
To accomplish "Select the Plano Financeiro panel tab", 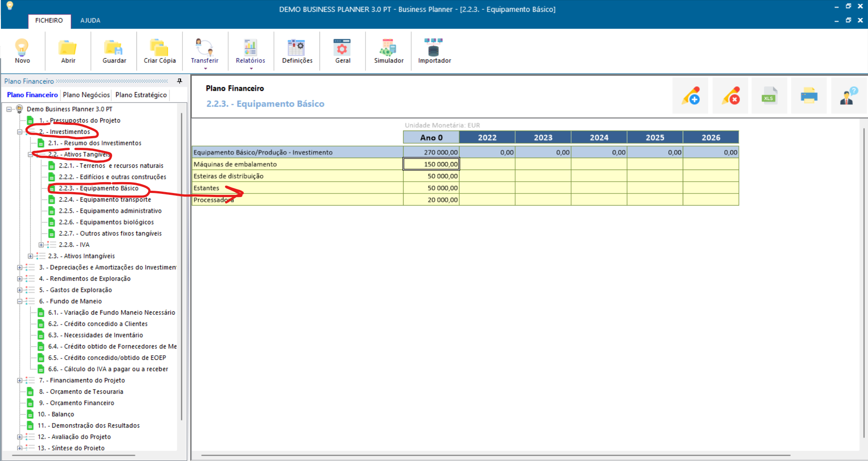I will click(33, 95).
